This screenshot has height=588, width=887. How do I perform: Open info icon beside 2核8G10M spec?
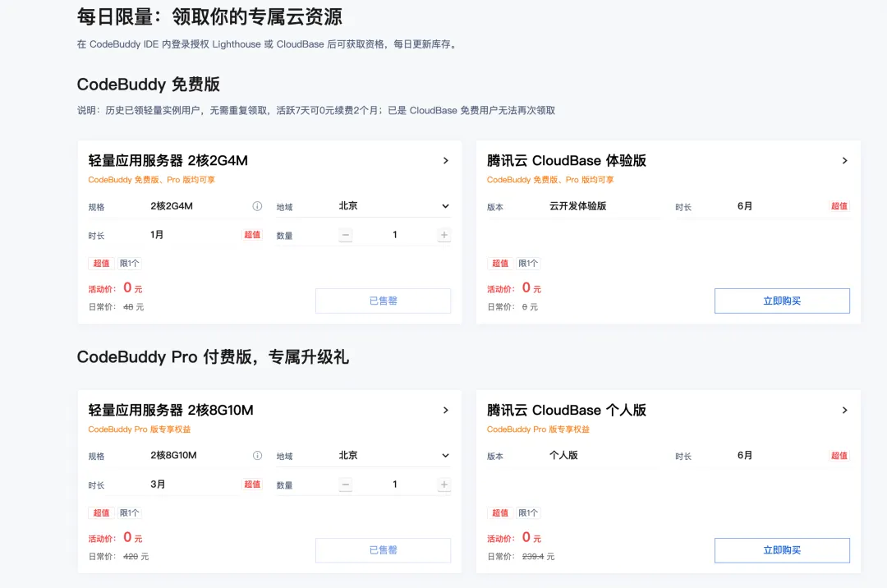click(x=257, y=456)
